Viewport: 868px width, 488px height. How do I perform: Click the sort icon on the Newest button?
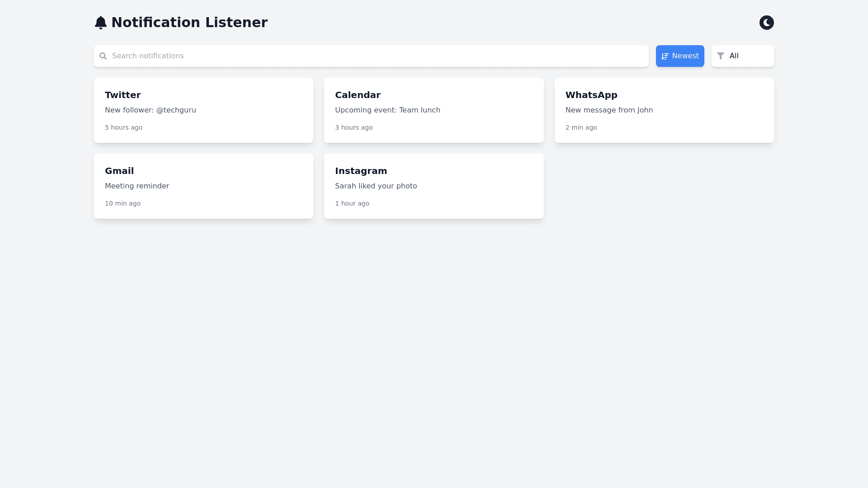[665, 56]
